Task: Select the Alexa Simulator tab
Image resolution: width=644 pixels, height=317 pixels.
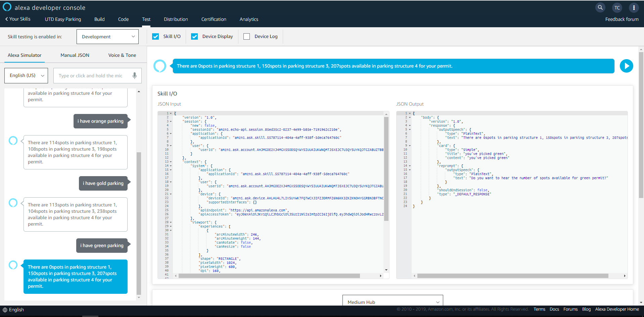Action: pos(25,55)
